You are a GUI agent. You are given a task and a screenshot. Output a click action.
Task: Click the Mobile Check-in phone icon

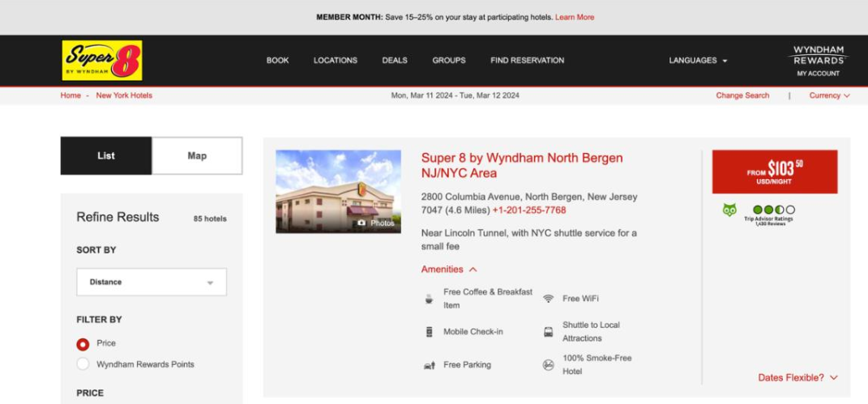pyautogui.click(x=429, y=332)
